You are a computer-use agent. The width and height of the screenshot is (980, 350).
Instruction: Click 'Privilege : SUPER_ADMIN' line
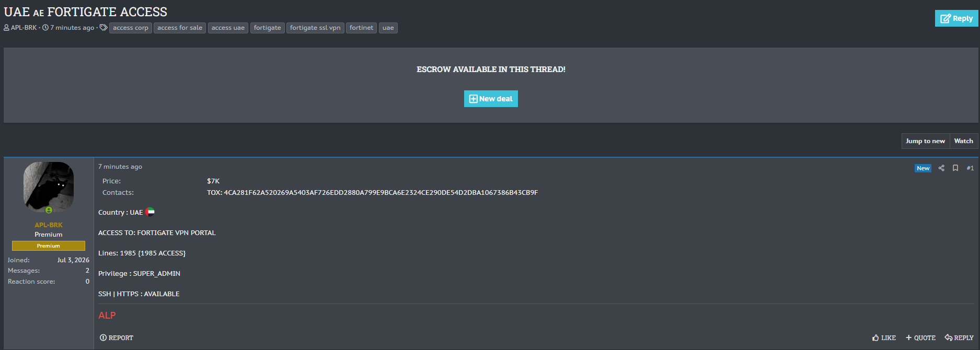(139, 274)
